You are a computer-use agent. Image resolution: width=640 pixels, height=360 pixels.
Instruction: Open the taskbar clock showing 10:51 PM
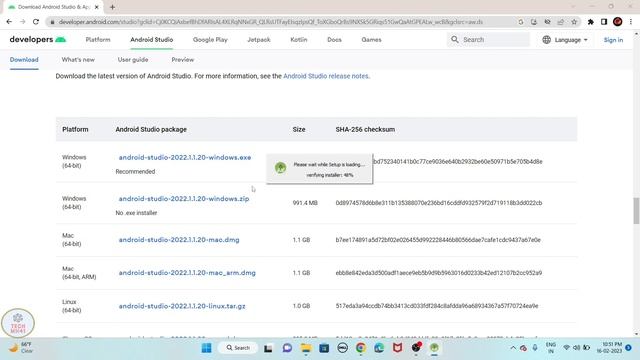click(x=609, y=348)
